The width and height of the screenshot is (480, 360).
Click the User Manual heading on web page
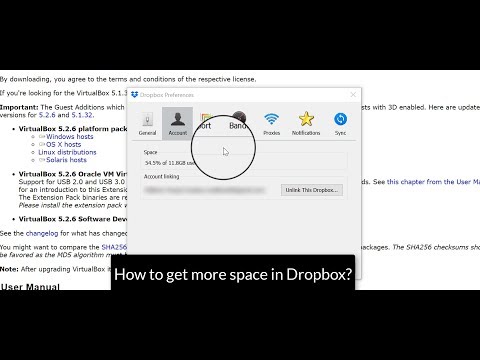(30, 286)
